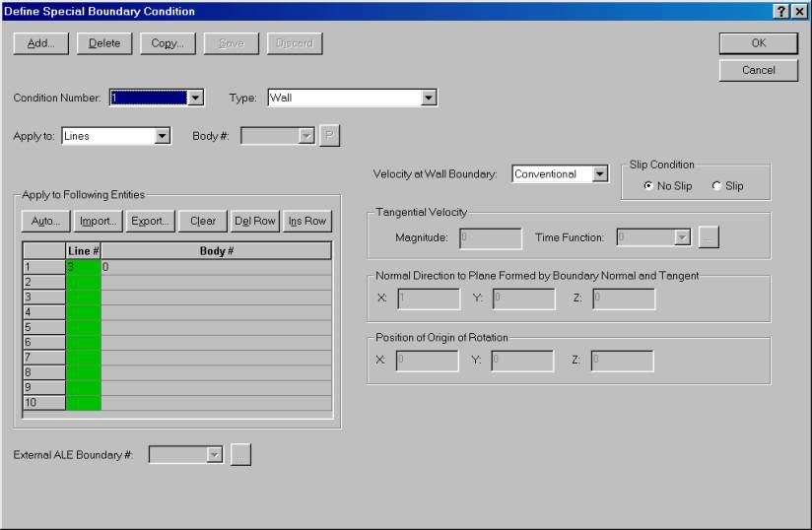This screenshot has width=812, height=530.
Task: Click the Ins Row button
Action: pos(306,221)
